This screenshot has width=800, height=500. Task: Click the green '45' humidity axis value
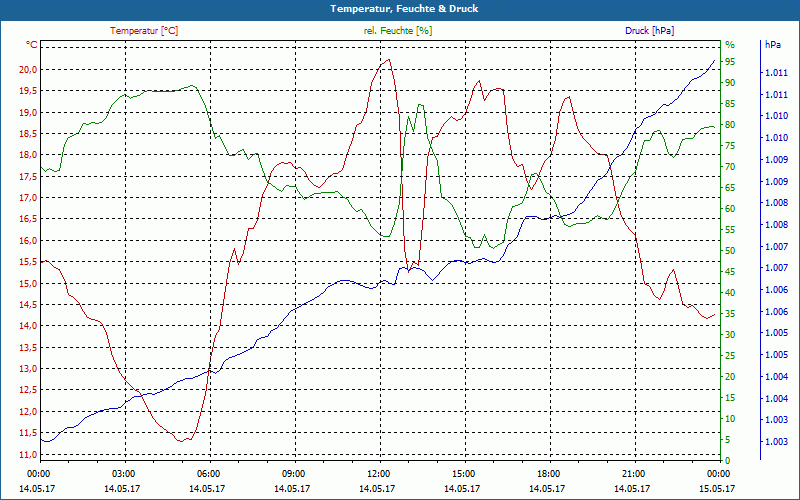pos(730,271)
